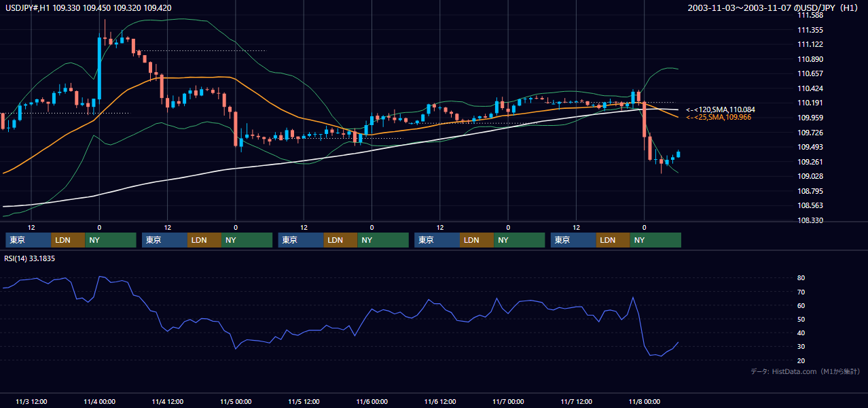868x408 pixels.
Task: Click the RSI 30 level label
Action: (x=801, y=347)
